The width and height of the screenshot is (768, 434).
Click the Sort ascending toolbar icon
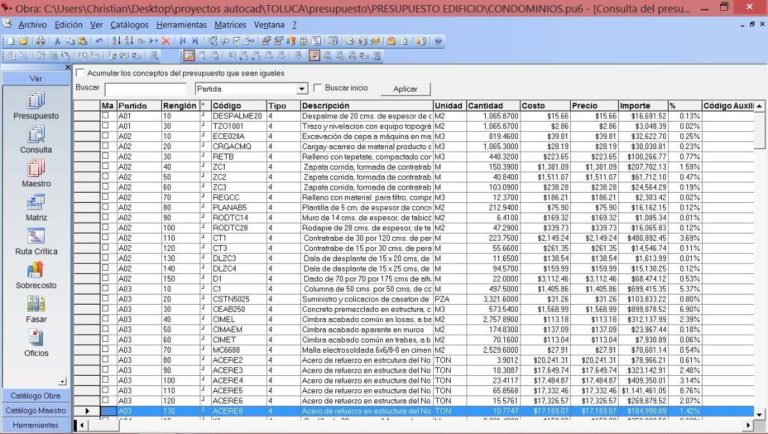116,41
